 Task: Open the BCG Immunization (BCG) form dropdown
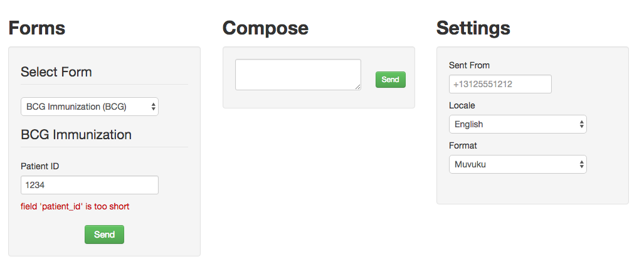point(90,107)
